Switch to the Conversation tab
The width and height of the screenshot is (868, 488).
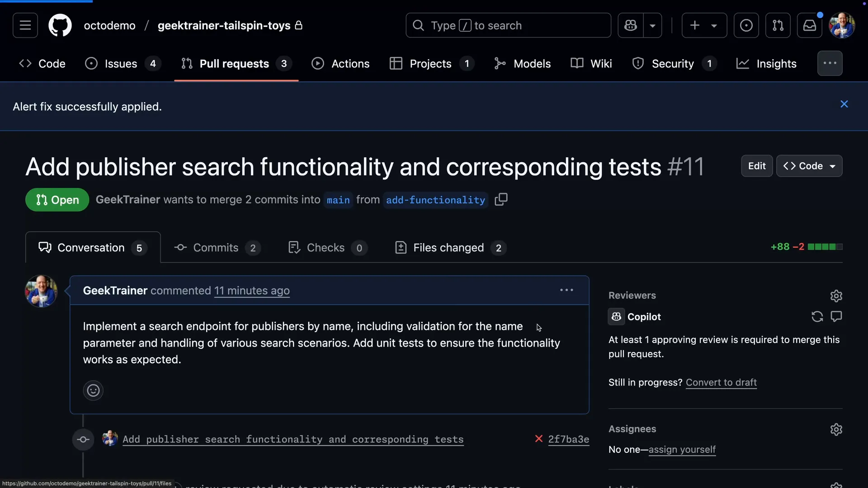[93, 248]
